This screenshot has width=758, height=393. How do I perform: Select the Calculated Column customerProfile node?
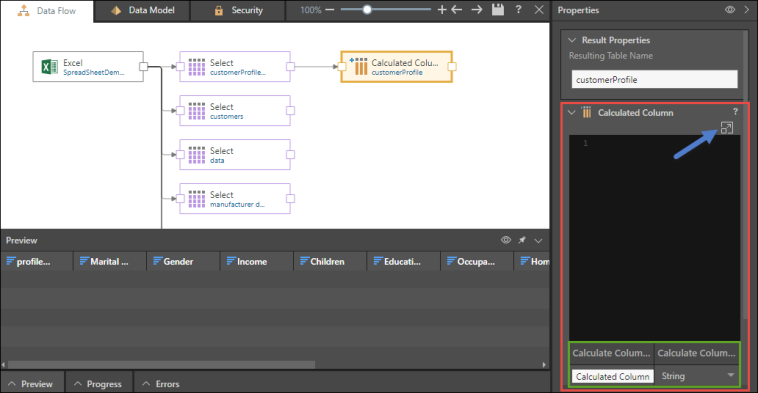click(396, 67)
